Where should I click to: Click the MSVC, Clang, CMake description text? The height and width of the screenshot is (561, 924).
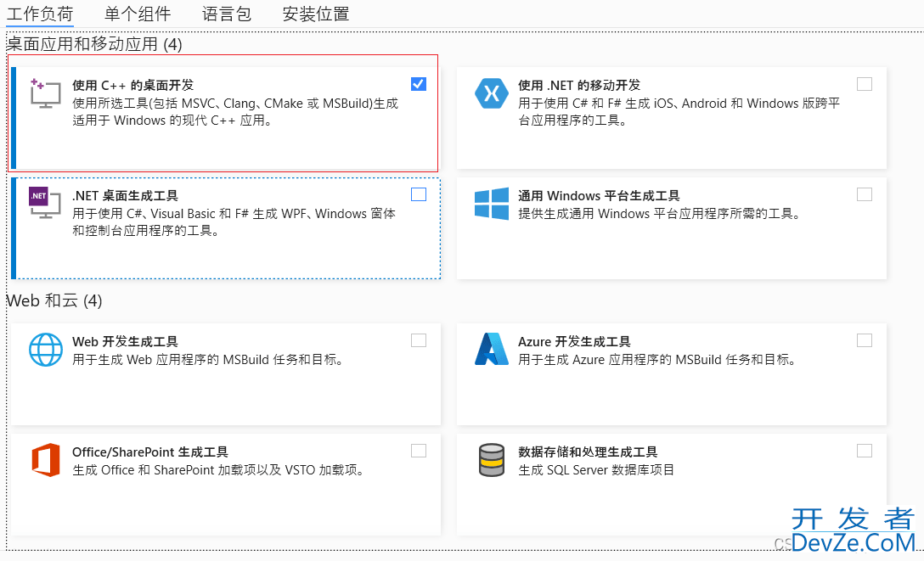tap(235, 112)
